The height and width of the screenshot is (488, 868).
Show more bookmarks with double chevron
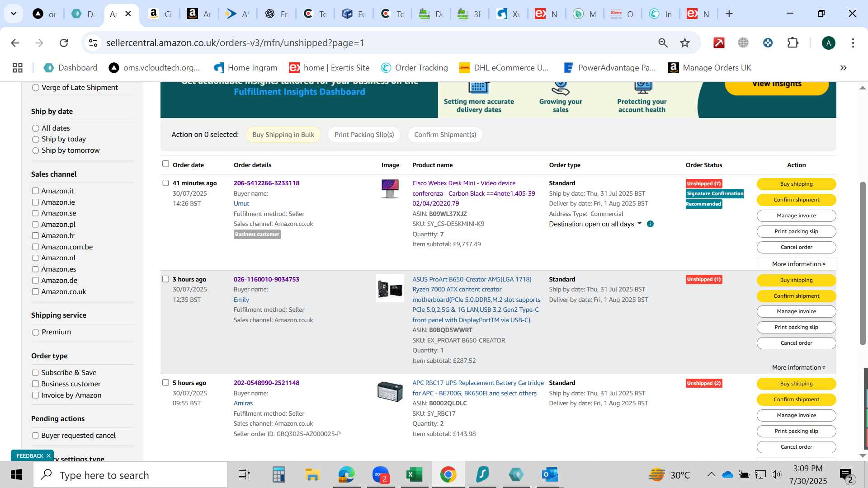point(843,68)
